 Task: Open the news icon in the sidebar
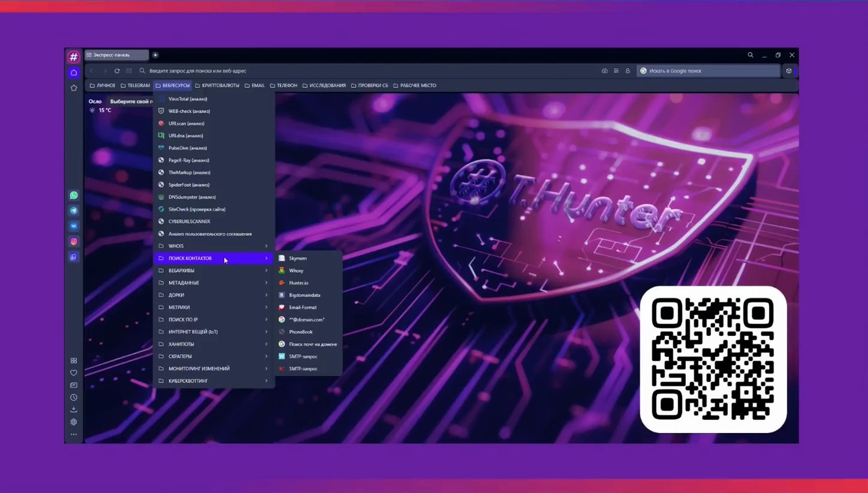pyautogui.click(x=74, y=385)
